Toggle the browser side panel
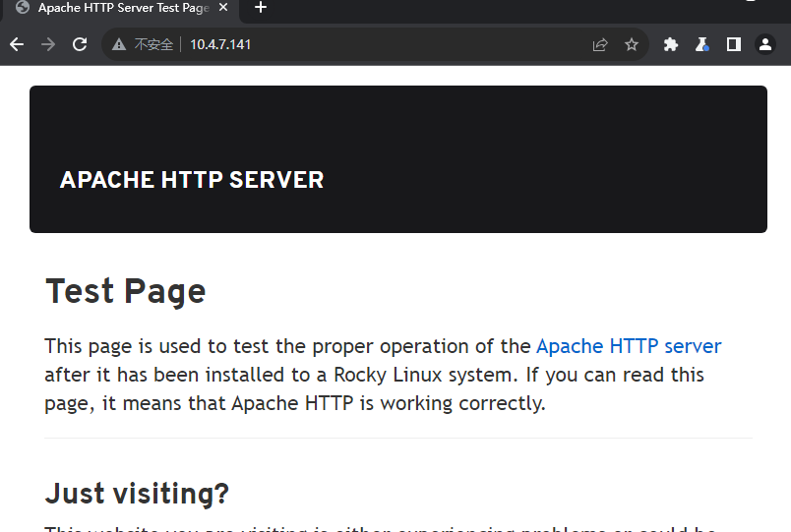This screenshot has height=532, width=791. (734, 44)
